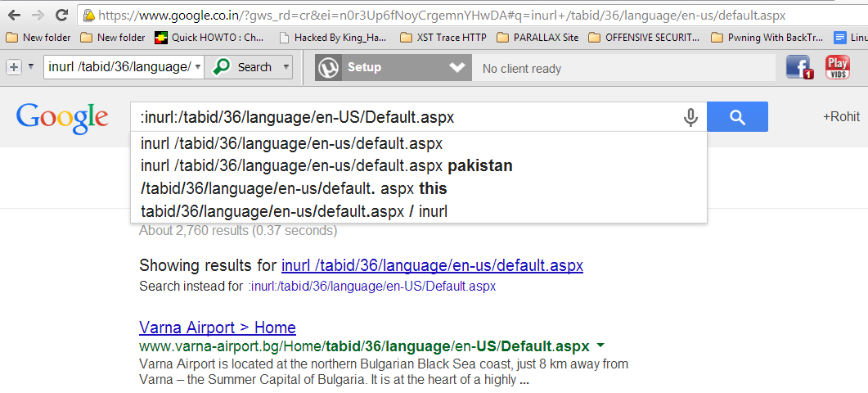The image size is (868, 393).
Task: Open the PARALLAX Site bookmark folder
Action: [537, 38]
